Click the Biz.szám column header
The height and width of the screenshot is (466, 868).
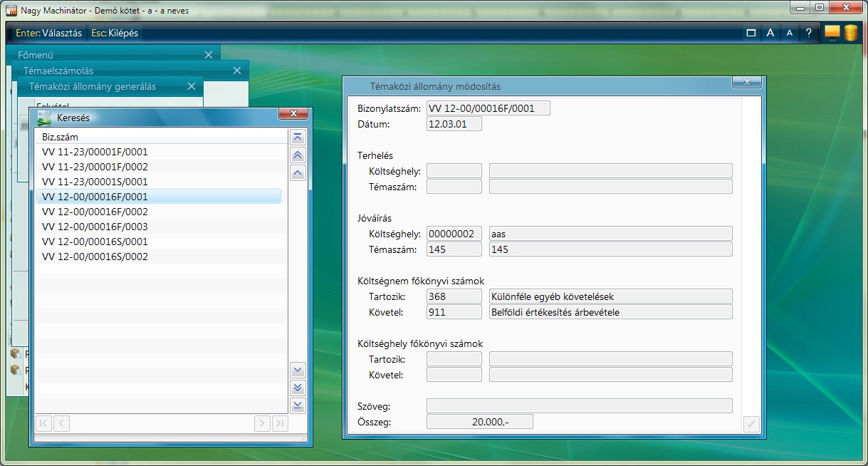click(x=61, y=137)
